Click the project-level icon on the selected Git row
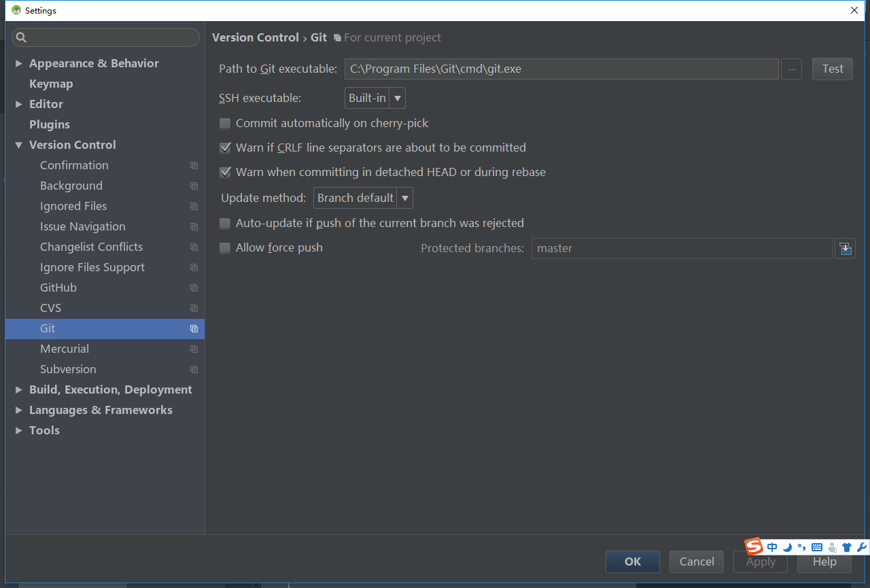This screenshot has height=588, width=870. [194, 328]
